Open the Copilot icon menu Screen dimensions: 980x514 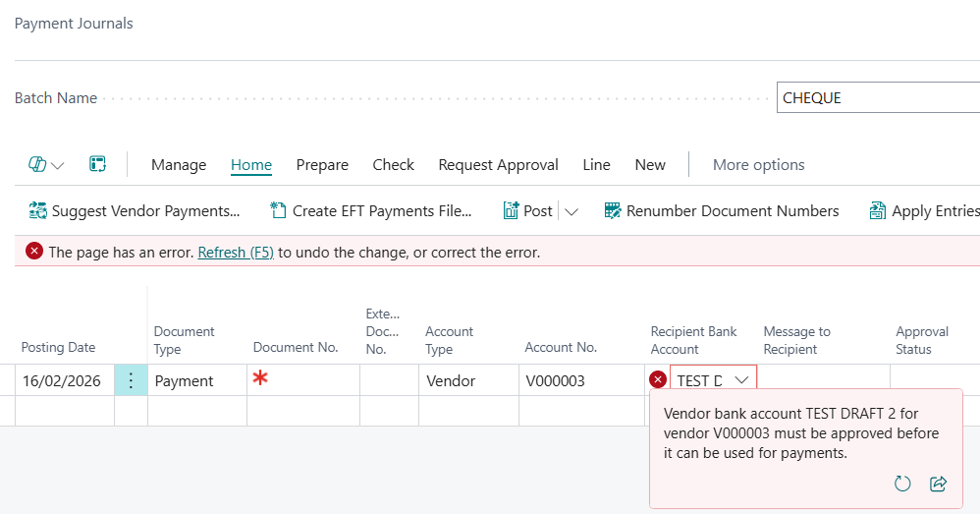46,165
